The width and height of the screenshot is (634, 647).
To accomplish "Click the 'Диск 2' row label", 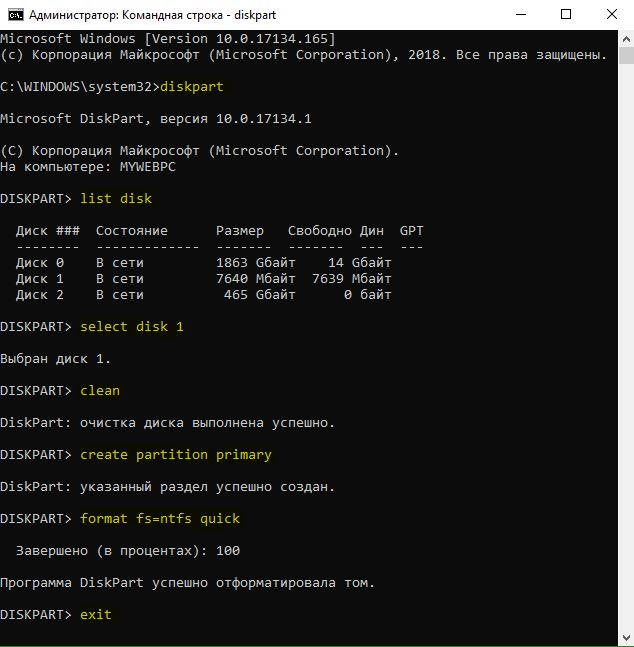I will tap(40, 295).
